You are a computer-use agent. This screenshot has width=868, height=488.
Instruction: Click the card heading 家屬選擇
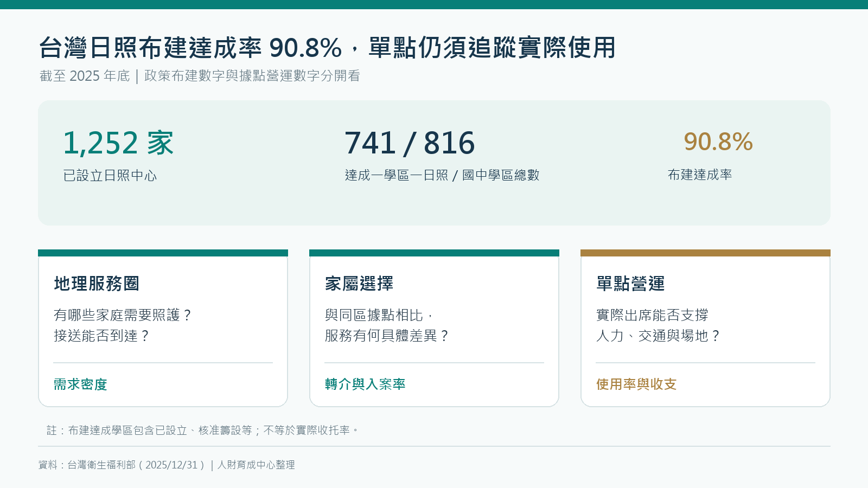[359, 284]
